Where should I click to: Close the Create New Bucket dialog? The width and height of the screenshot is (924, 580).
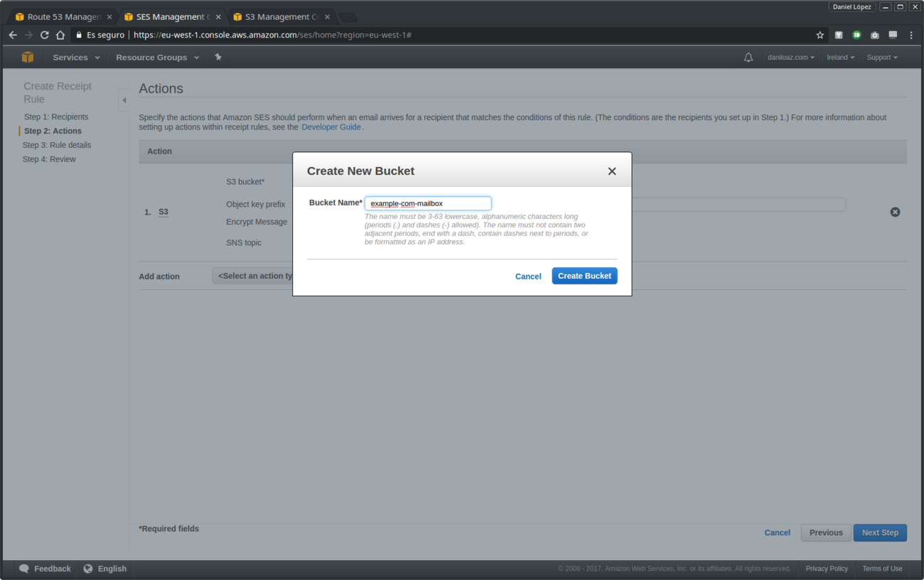click(x=611, y=171)
